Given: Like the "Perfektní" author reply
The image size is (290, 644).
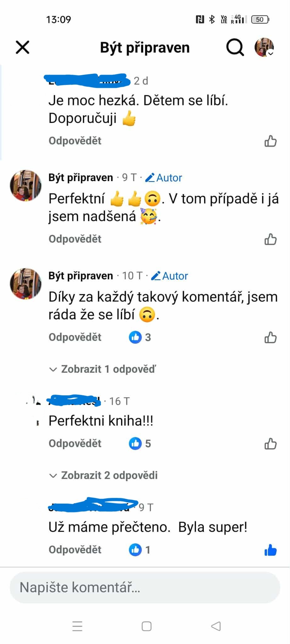Looking at the screenshot, I should coord(270,239).
